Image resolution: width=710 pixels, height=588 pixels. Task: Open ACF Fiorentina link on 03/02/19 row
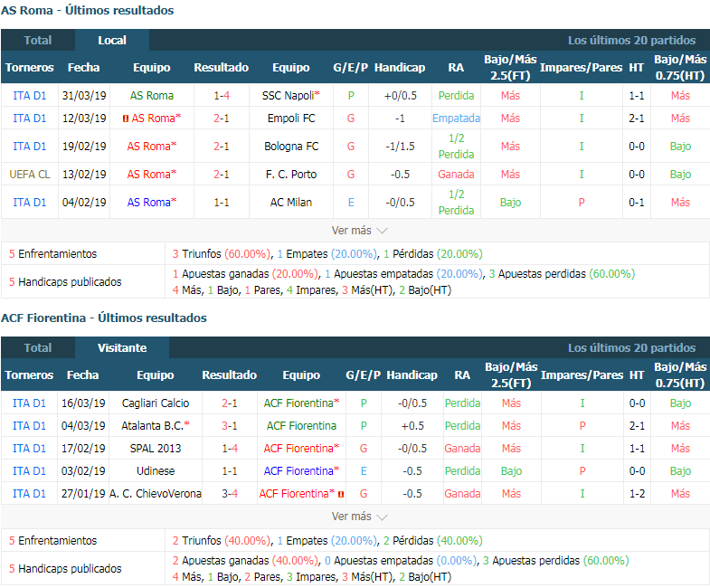pyautogui.click(x=301, y=471)
